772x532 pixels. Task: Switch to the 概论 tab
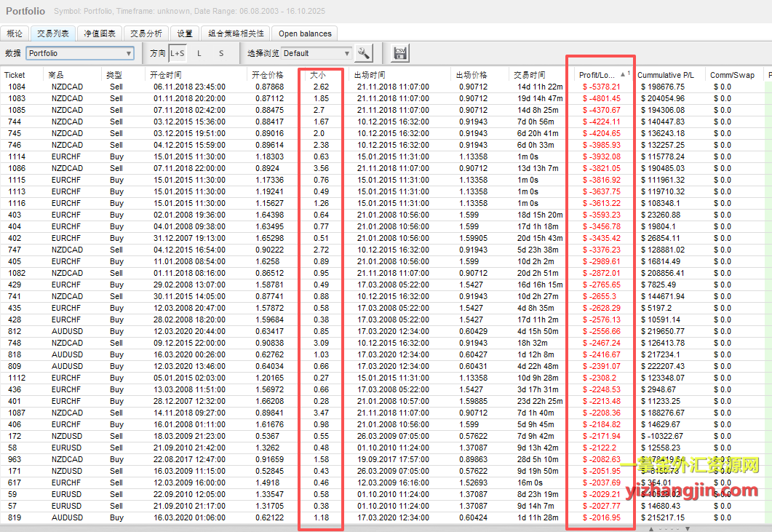click(x=15, y=33)
